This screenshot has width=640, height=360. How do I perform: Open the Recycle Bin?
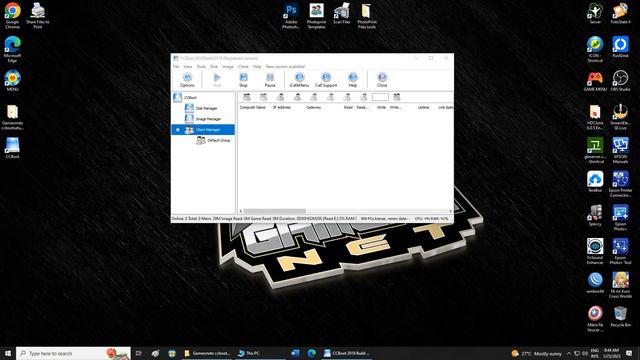coord(620,316)
